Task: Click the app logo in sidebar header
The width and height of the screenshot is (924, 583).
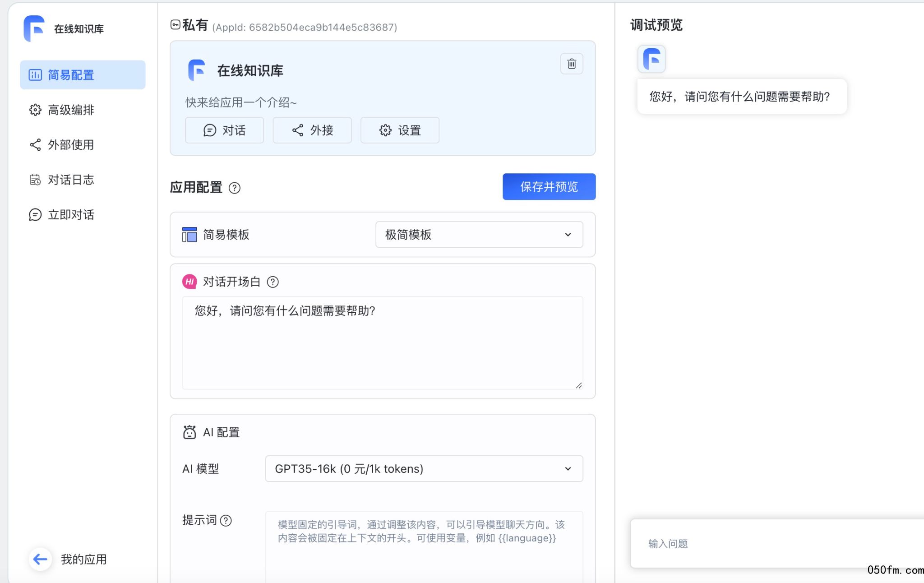Action: 34,28
